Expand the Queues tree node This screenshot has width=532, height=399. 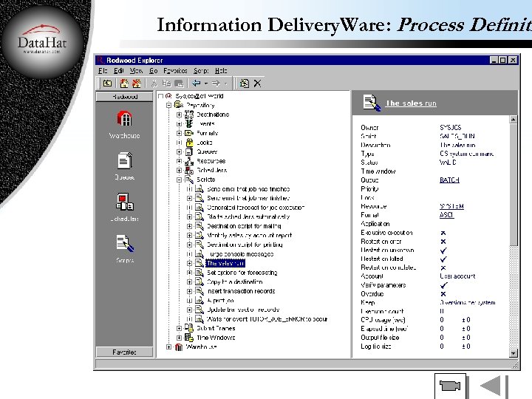[179, 151]
